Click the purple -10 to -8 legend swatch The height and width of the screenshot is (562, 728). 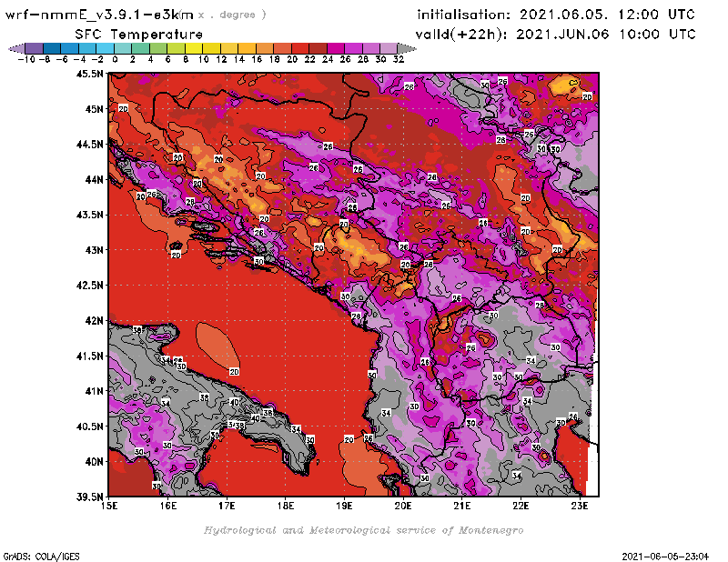(35, 48)
